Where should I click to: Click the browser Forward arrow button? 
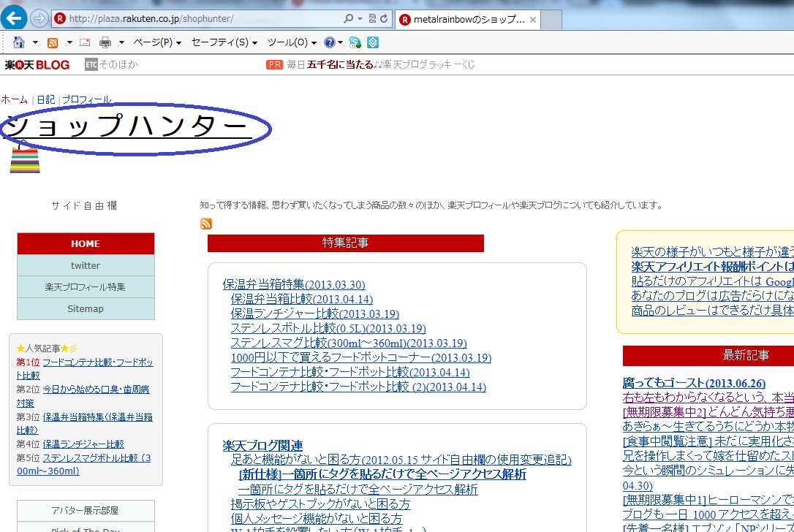point(39,18)
